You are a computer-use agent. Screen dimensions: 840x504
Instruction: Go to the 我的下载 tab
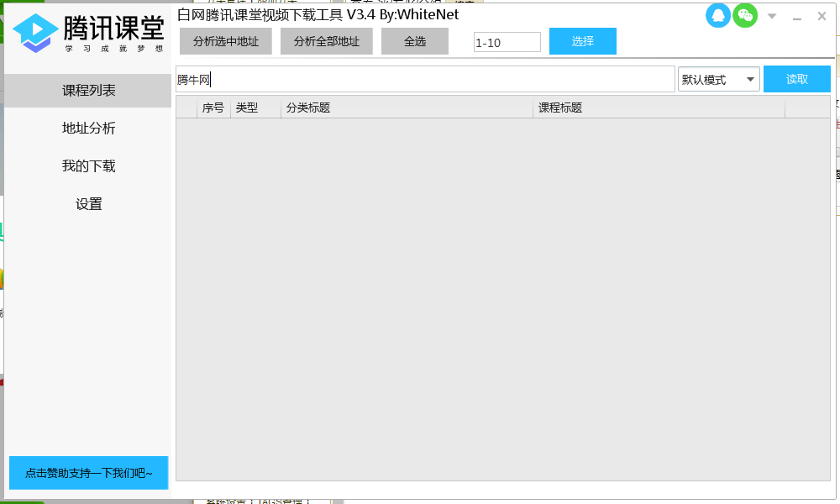(x=88, y=166)
